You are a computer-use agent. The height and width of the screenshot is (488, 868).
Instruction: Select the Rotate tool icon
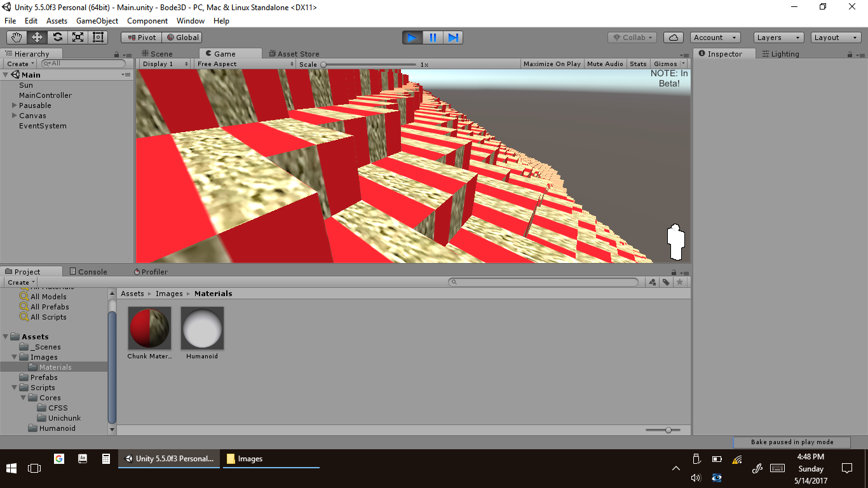tap(57, 37)
